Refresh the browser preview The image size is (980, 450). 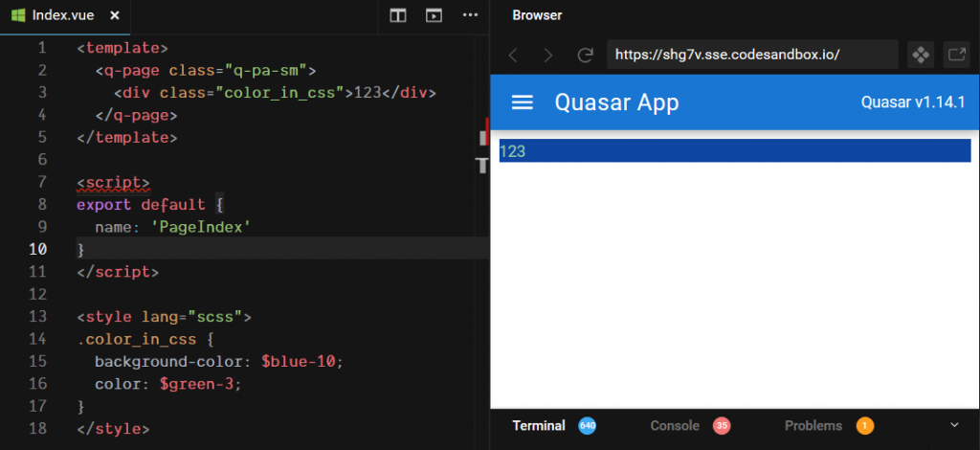(x=585, y=55)
